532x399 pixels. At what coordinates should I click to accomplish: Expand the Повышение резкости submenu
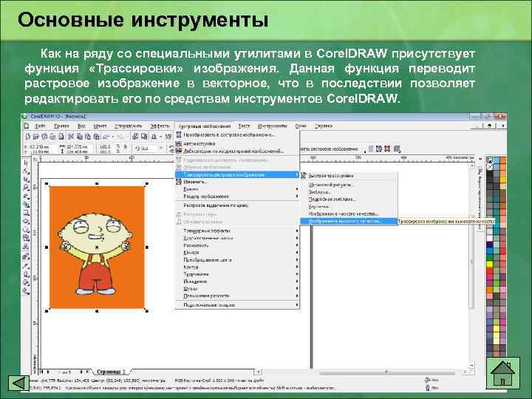(237, 296)
